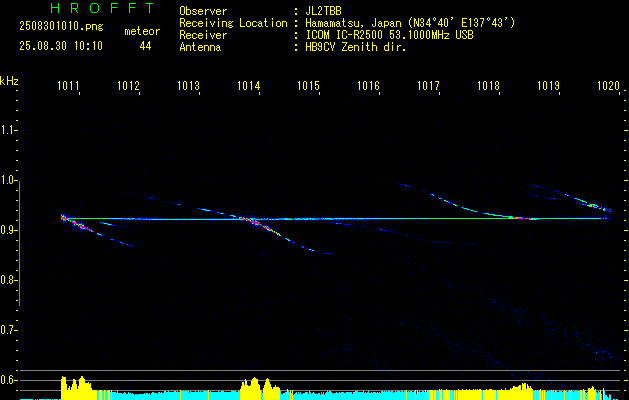Click the 1018 time axis label
629x400 pixels.
(x=488, y=86)
